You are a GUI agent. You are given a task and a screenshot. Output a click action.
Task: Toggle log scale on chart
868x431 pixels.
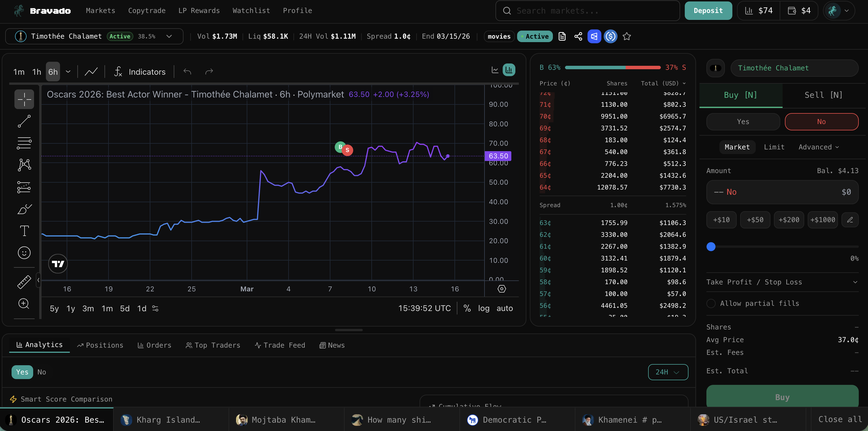click(484, 308)
